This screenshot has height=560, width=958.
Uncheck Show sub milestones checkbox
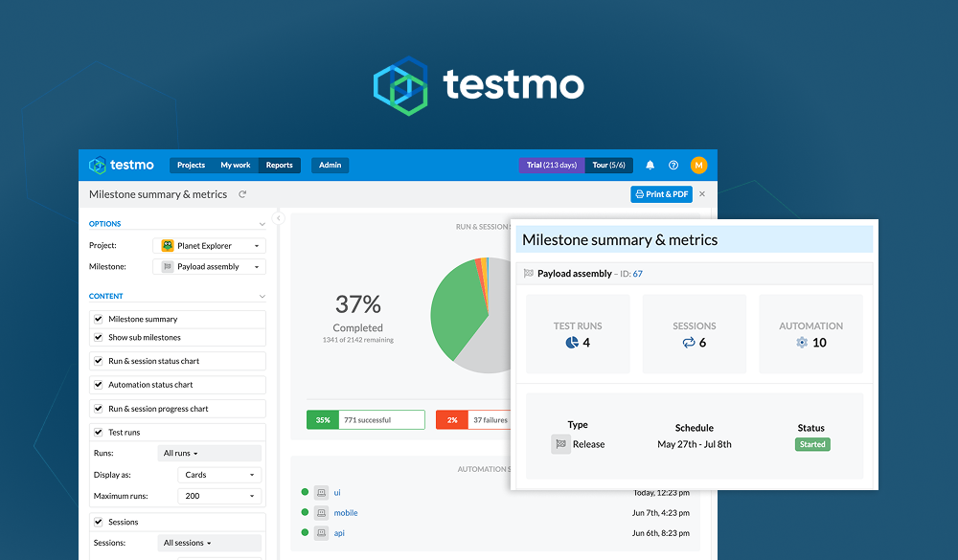point(99,337)
